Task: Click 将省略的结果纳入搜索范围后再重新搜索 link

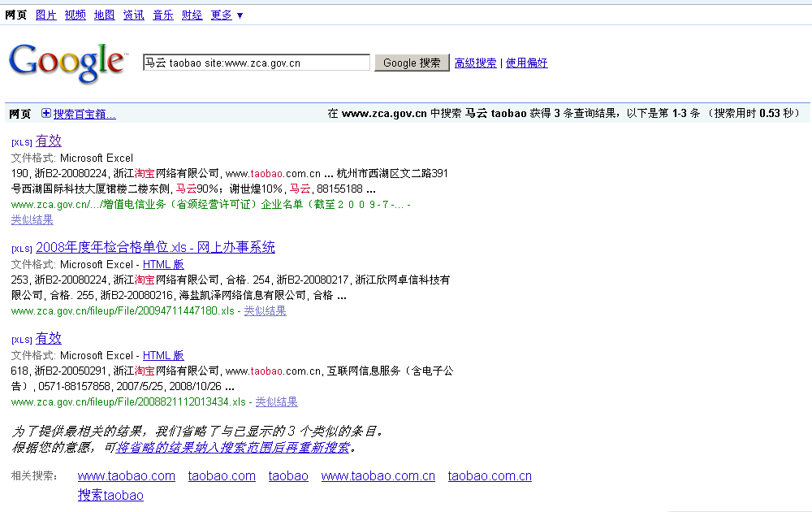Action: click(x=233, y=447)
